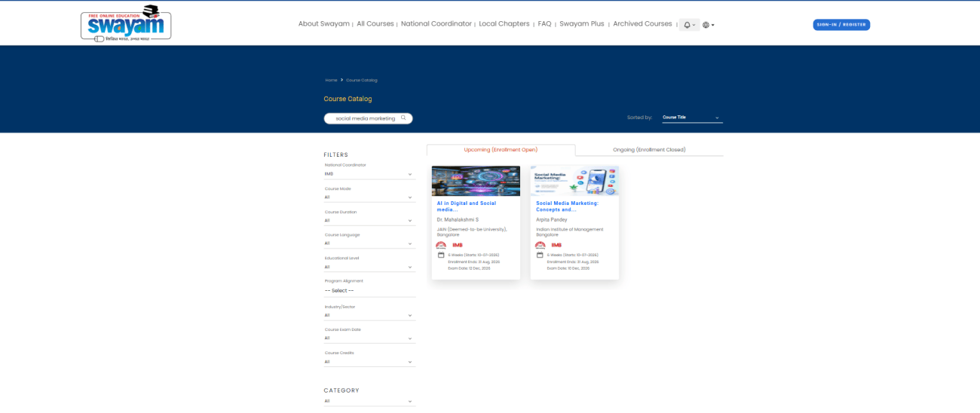Click the Sign-In / Register button
980x413 pixels.
pyautogui.click(x=841, y=25)
